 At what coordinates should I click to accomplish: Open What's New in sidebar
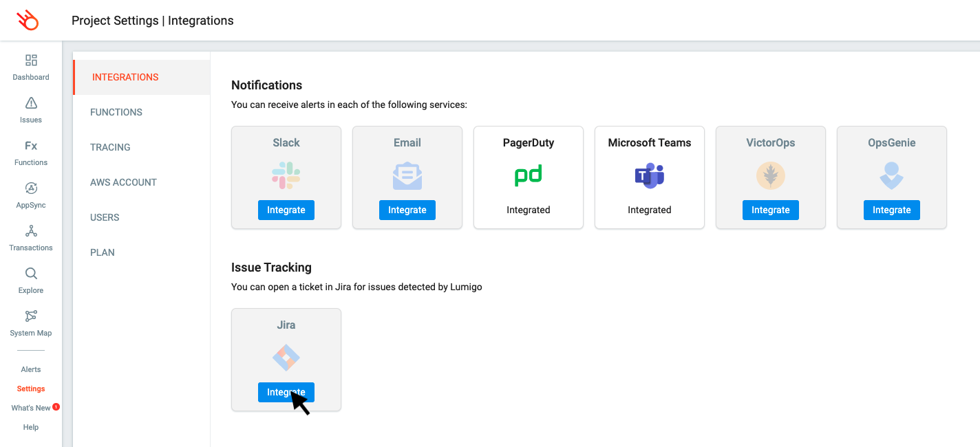click(31, 408)
